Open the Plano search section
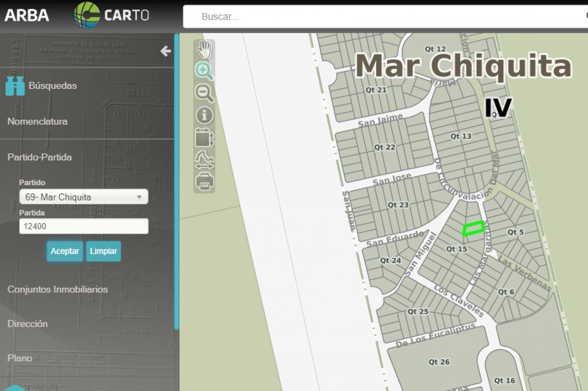588x391 pixels. pyautogui.click(x=20, y=358)
